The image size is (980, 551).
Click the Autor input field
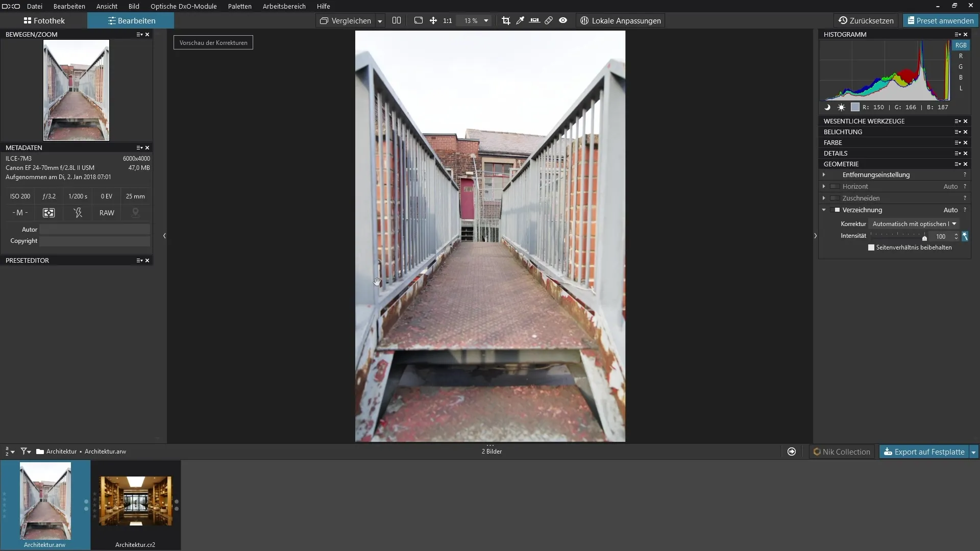[x=95, y=230]
